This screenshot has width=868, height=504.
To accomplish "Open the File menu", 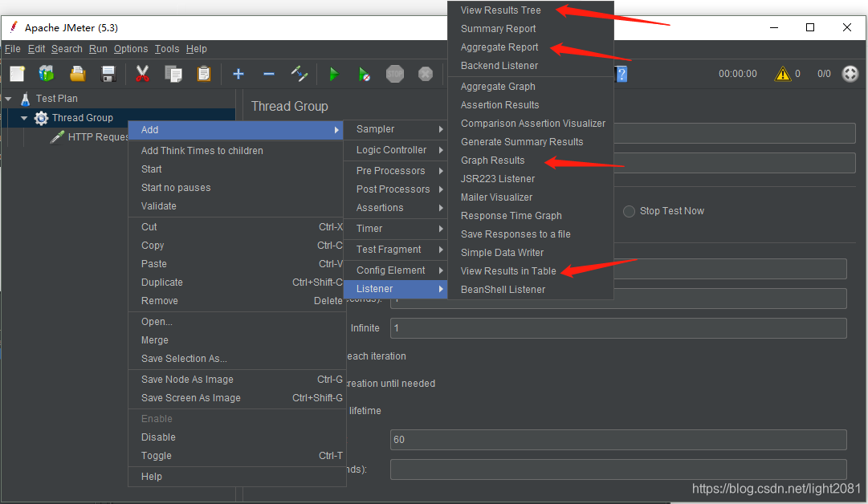I will 12,49.
